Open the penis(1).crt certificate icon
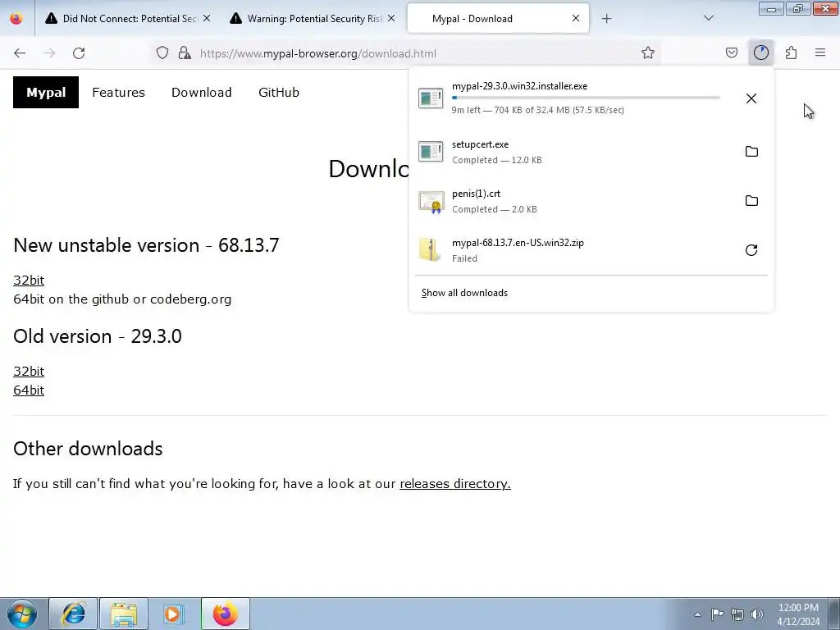Screen dimensions: 840x630 [431, 202]
